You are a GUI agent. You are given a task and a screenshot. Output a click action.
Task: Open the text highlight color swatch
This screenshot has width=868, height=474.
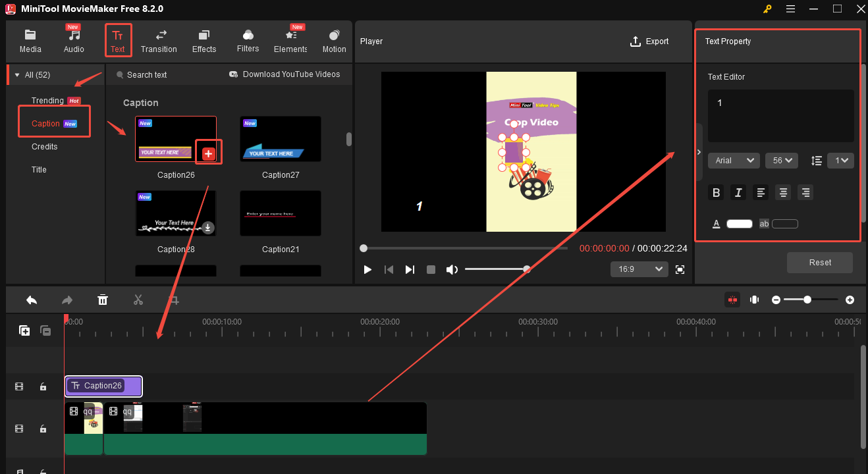click(785, 224)
